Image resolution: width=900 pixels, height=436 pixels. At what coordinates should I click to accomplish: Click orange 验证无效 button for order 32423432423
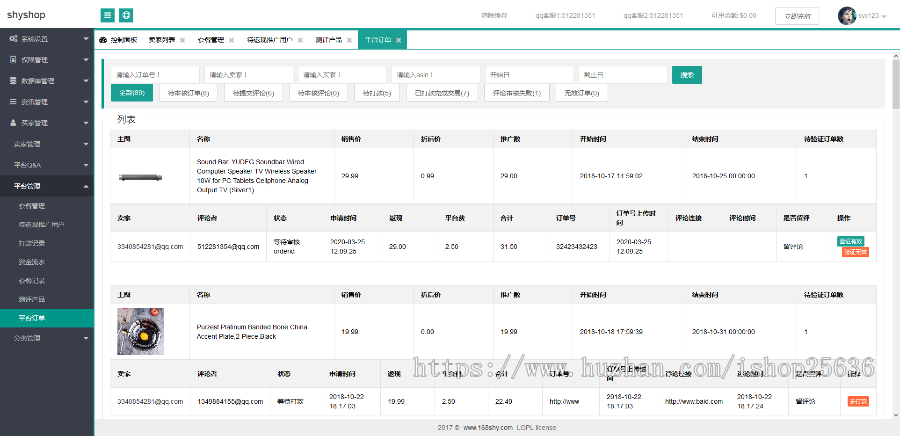(x=855, y=252)
